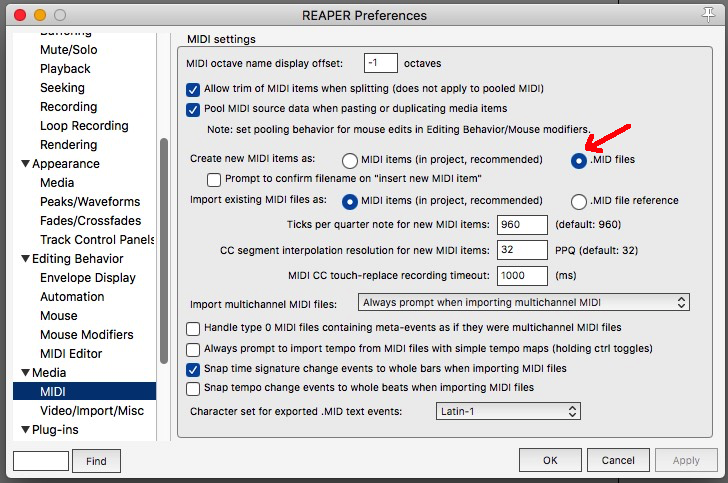The image size is (728, 483).
Task: Collapse the Media tree section
Action: coord(26,372)
